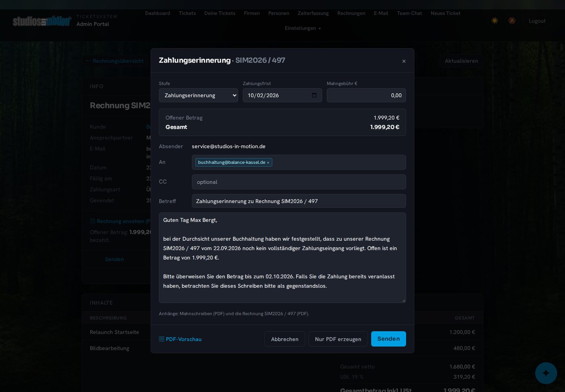
Task: Open the PDF-Vorschau link
Action: tap(180, 339)
